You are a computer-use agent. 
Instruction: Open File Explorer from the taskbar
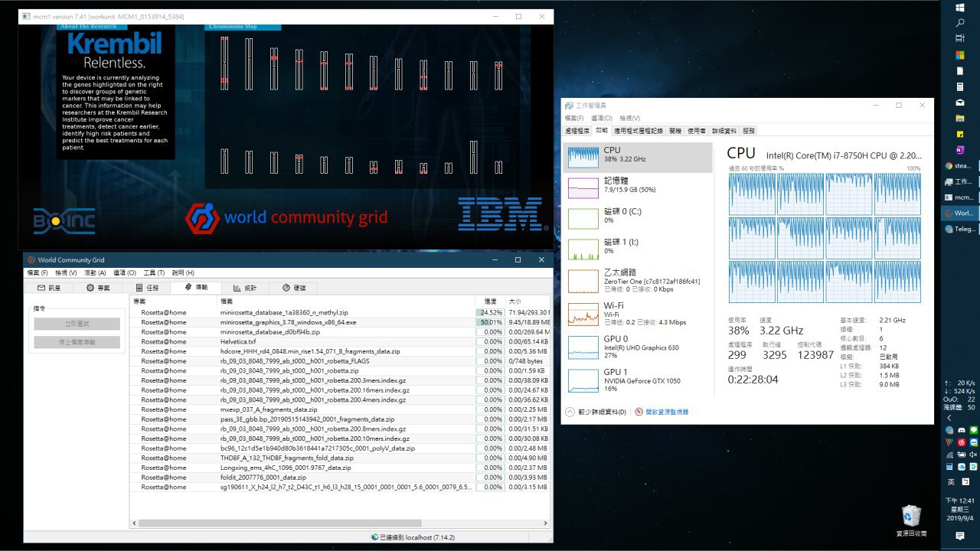click(960, 119)
